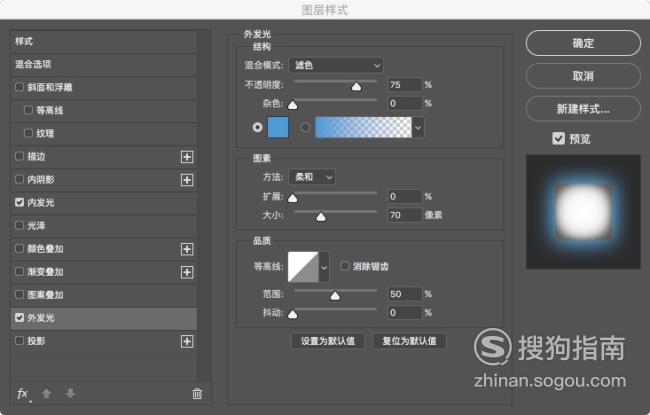Open the 混合模式 滤色 dropdown
650x415 pixels.
[336, 65]
